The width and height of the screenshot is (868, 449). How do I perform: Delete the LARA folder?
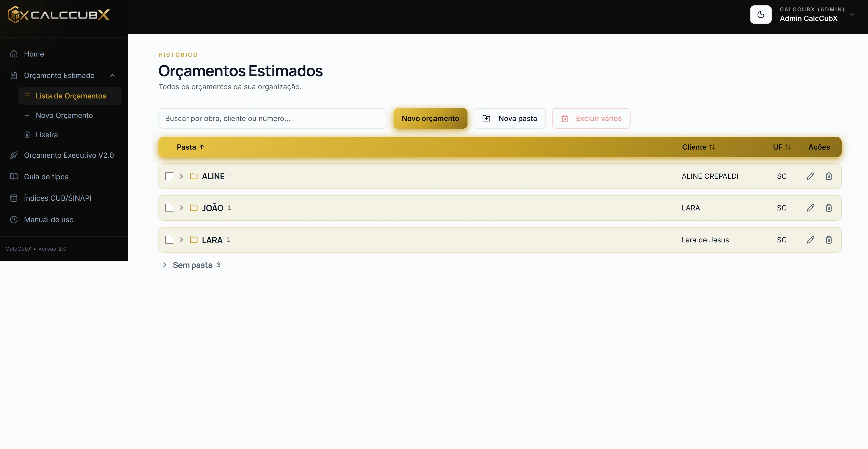(x=829, y=240)
